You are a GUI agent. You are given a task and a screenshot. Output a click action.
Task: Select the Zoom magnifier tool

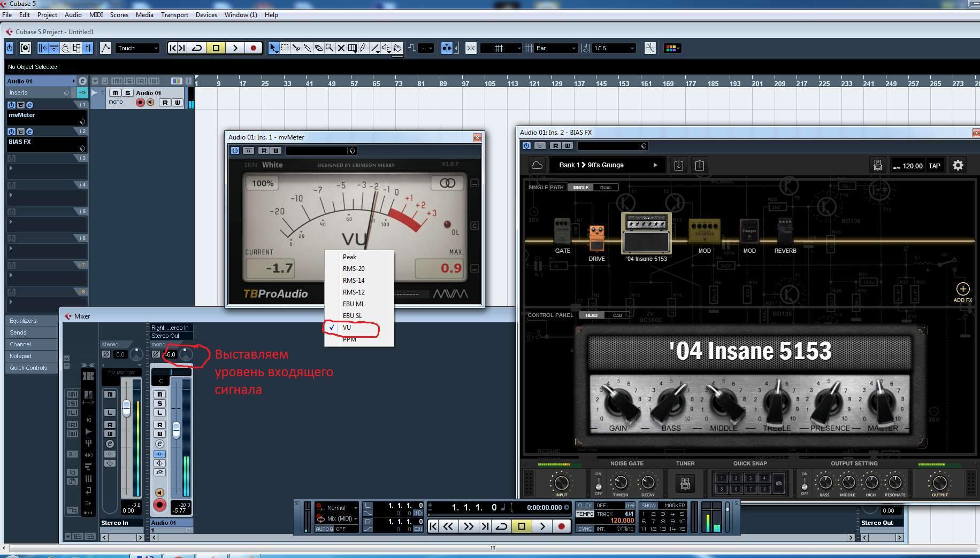pyautogui.click(x=330, y=48)
